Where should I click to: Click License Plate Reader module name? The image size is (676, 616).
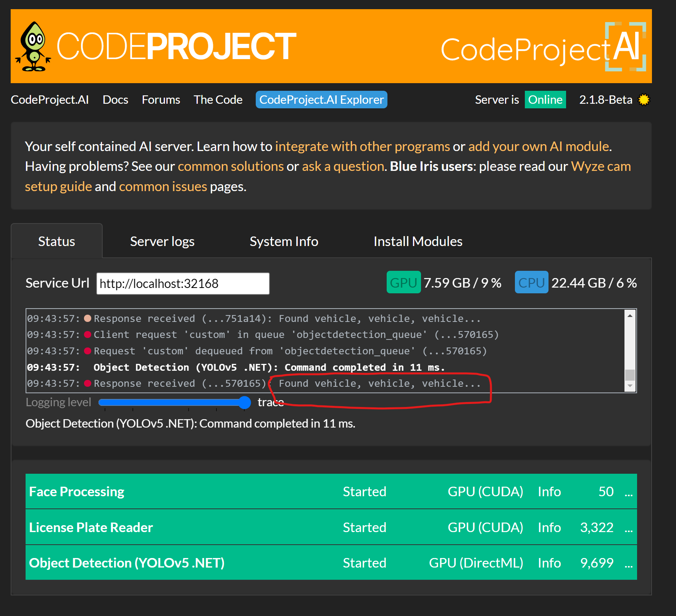(x=91, y=527)
